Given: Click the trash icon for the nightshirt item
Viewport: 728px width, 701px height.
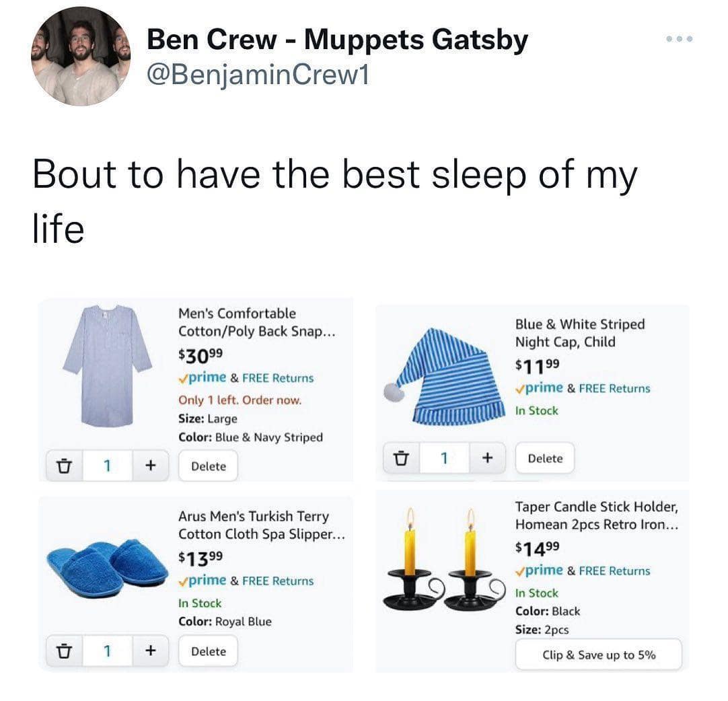Looking at the screenshot, I should [65, 466].
